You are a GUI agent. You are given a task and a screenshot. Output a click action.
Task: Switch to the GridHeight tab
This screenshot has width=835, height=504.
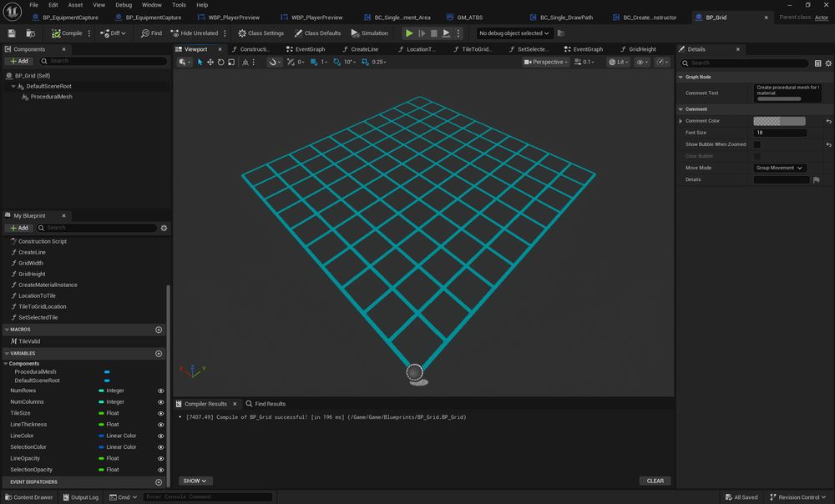[638, 49]
